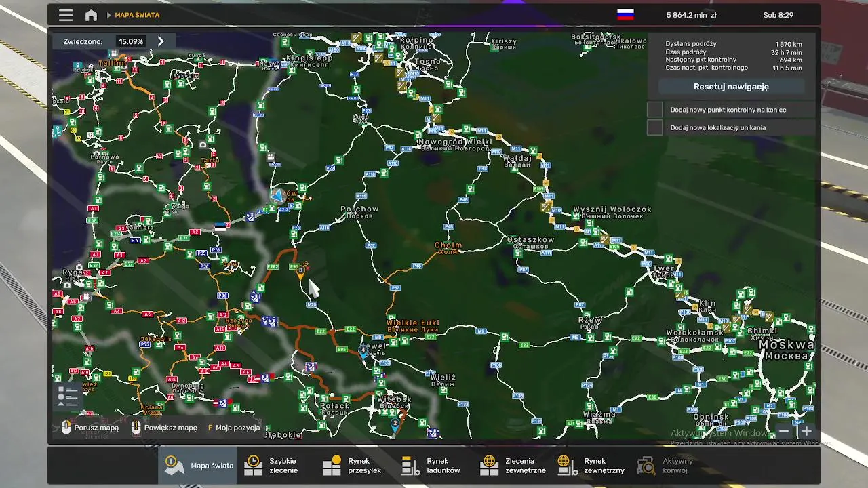The height and width of the screenshot is (488, 868).
Task: Click the camera viewpoint icon above Tartu
Action: click(202, 144)
